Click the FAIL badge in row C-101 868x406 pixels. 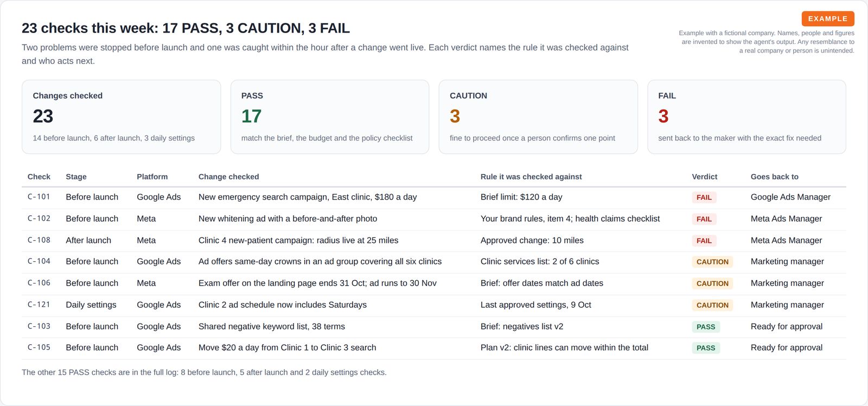click(x=704, y=197)
